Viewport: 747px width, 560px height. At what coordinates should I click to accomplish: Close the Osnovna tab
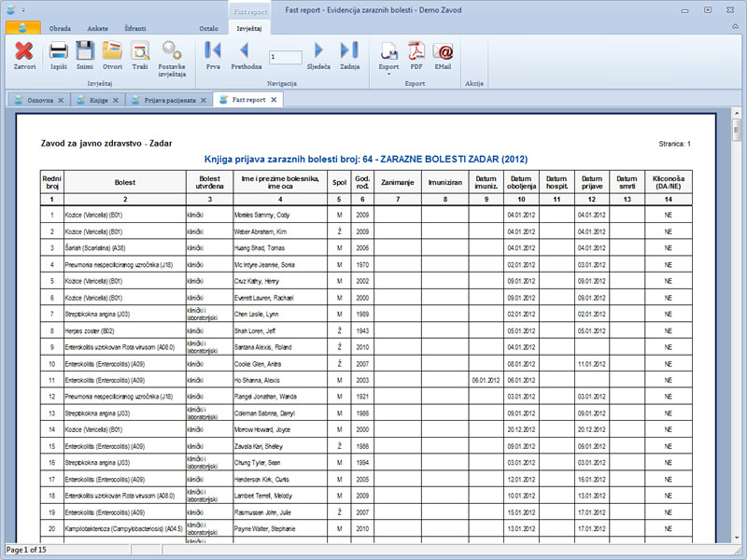61,100
